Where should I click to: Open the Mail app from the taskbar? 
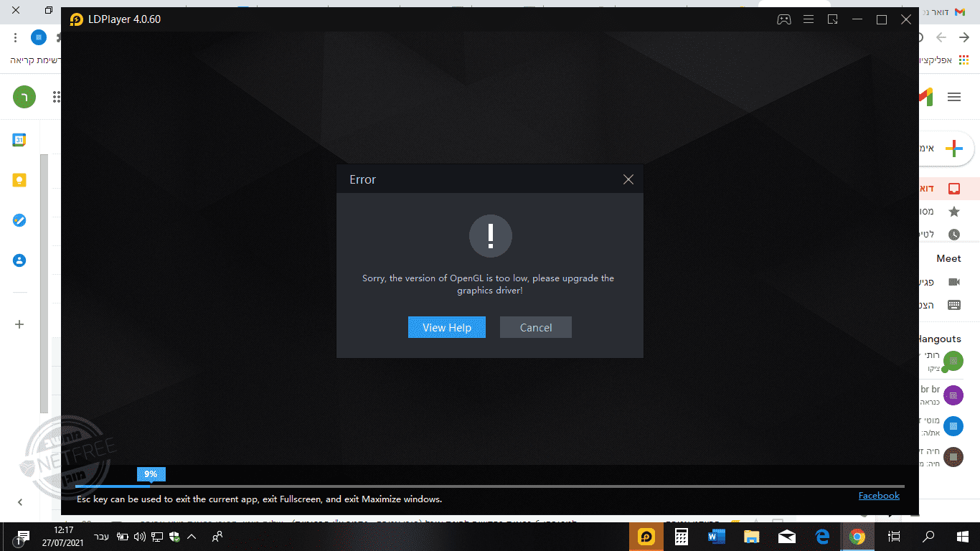(x=787, y=537)
